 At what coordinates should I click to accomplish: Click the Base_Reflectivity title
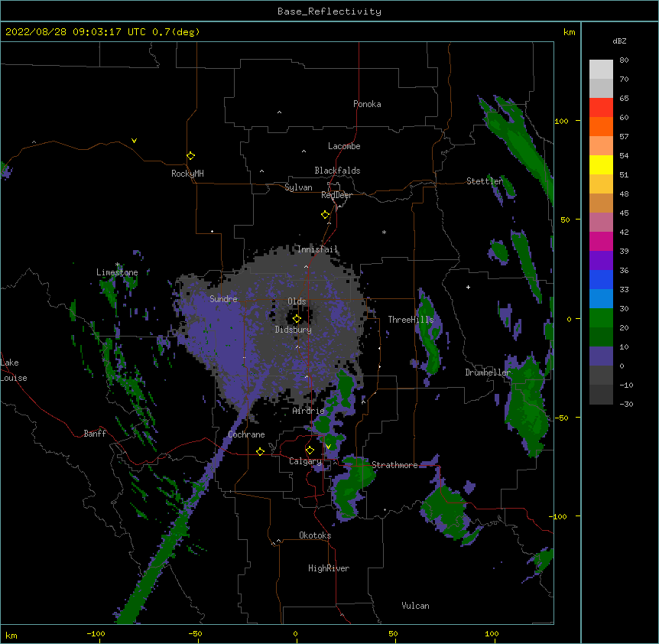click(x=329, y=11)
